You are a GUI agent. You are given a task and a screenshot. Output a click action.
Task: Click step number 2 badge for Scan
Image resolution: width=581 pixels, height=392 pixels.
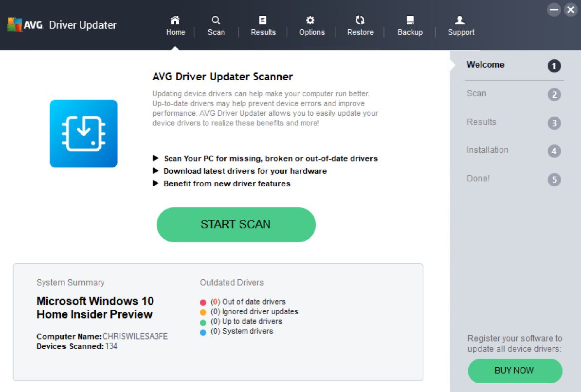point(554,94)
